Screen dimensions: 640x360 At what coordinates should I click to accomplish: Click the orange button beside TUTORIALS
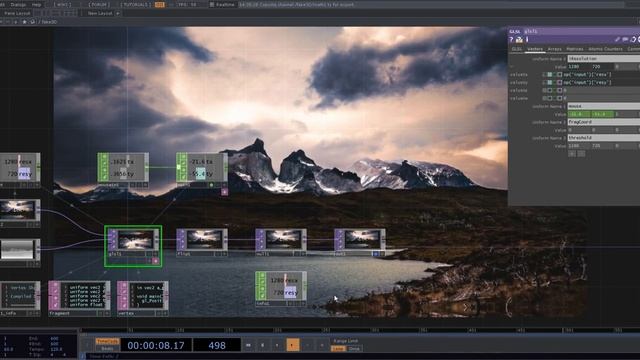(x=160, y=4)
